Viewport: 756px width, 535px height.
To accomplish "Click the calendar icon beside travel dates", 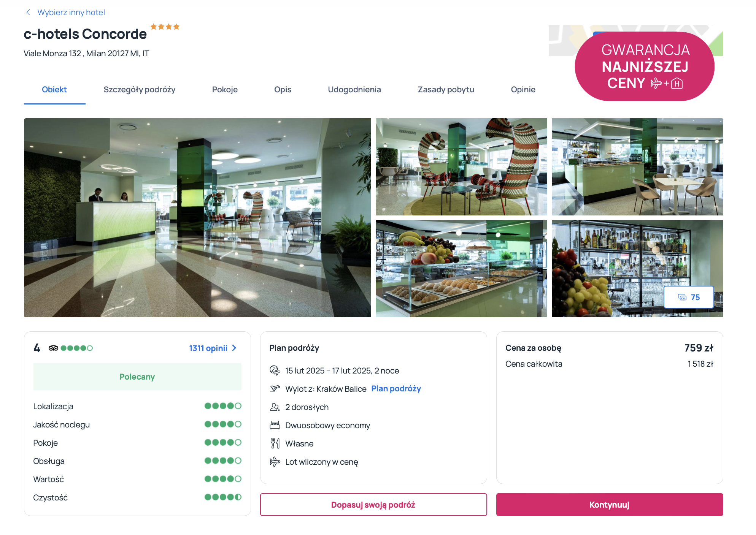I will (275, 370).
